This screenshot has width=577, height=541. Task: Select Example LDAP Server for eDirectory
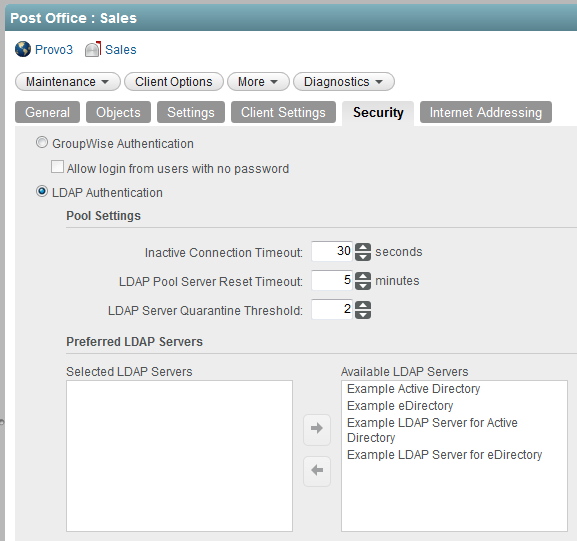tap(445, 455)
